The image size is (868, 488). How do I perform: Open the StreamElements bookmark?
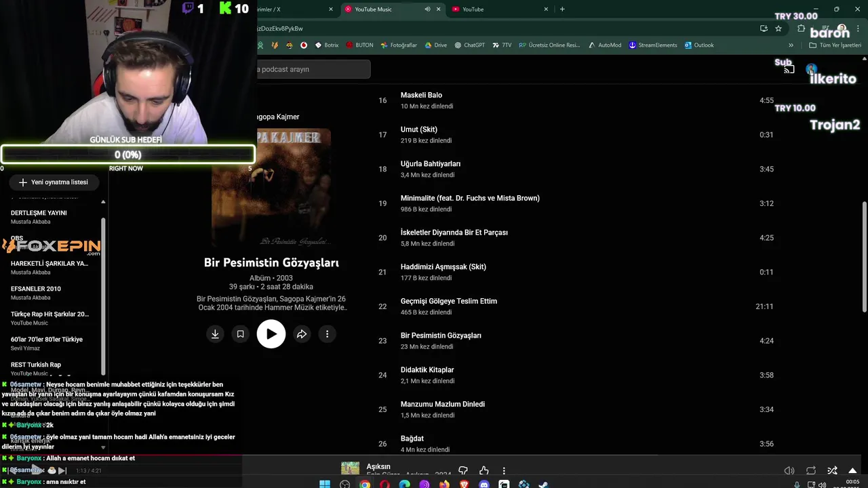653,45
